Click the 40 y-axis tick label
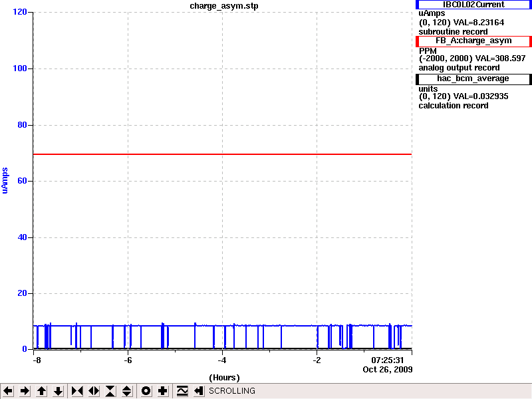This screenshot has height=399, width=532. pyautogui.click(x=22, y=237)
